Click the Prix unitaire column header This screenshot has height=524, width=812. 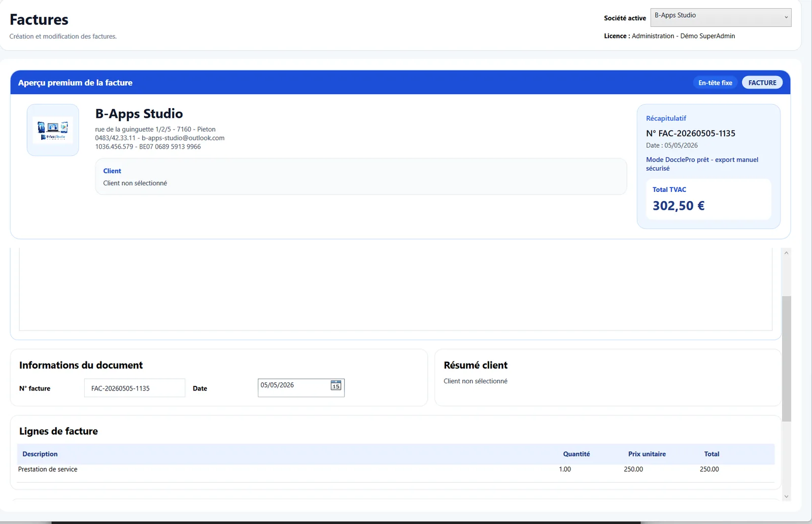coord(647,454)
